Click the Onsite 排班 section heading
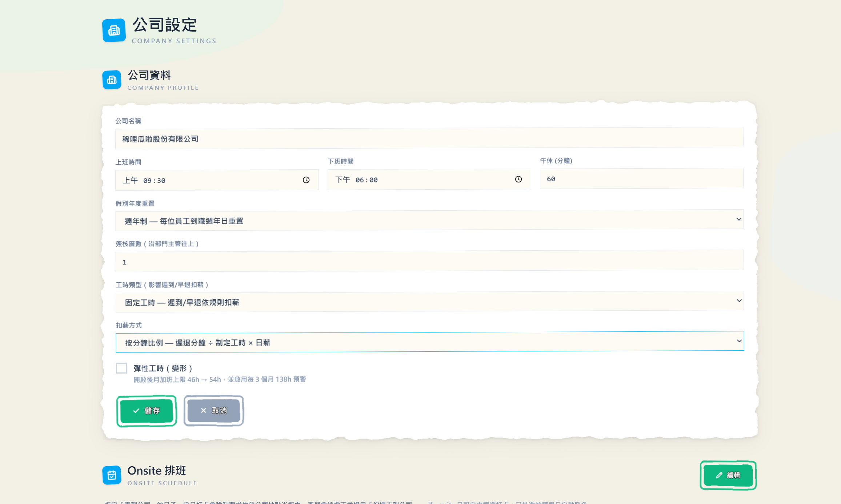This screenshot has height=504, width=841. pyautogui.click(x=157, y=471)
